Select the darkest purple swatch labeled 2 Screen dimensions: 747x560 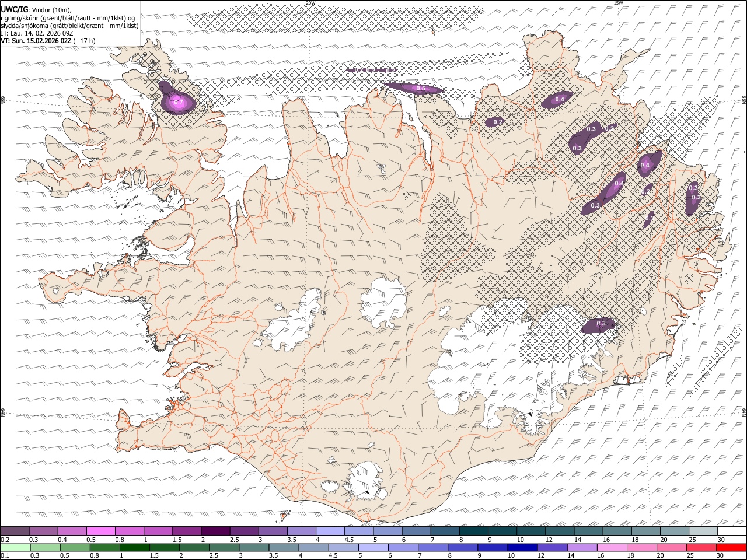[215, 531]
